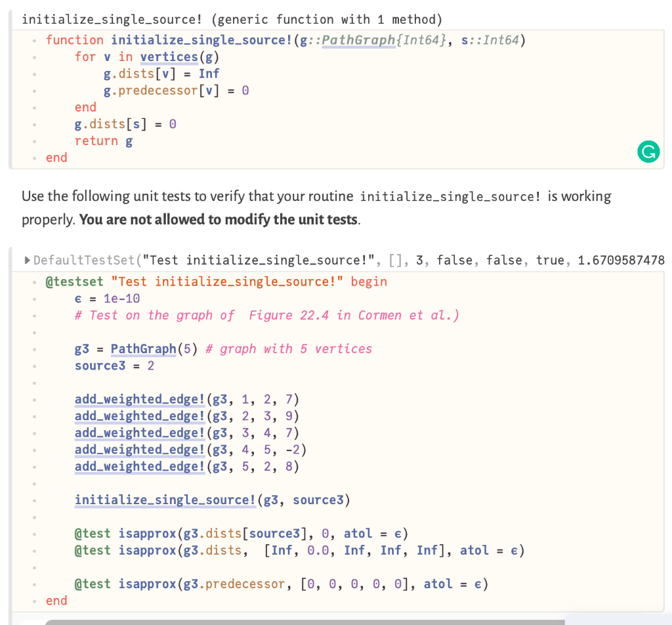Click the bullet beside the function definition line
This screenshot has width=672, height=625.
coord(35,40)
